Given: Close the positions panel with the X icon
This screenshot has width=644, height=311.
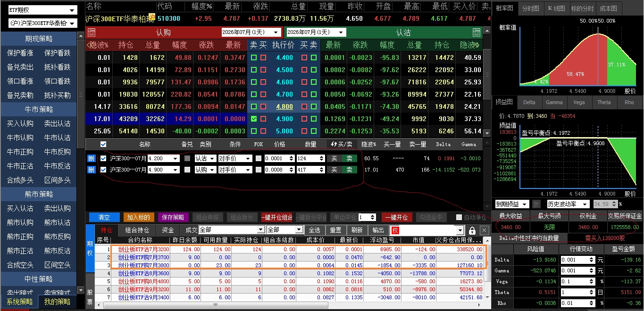Looking at the screenshot, I should (484, 230).
